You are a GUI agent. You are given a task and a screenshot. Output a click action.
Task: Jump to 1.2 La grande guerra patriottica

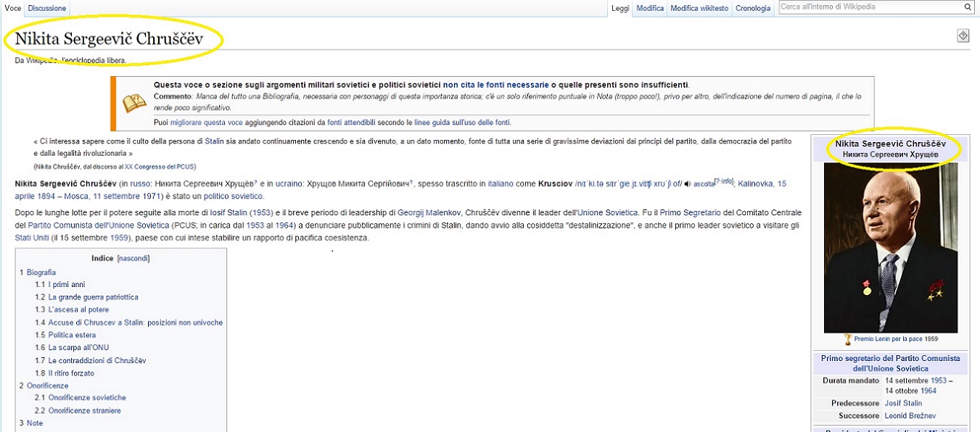[93, 297]
